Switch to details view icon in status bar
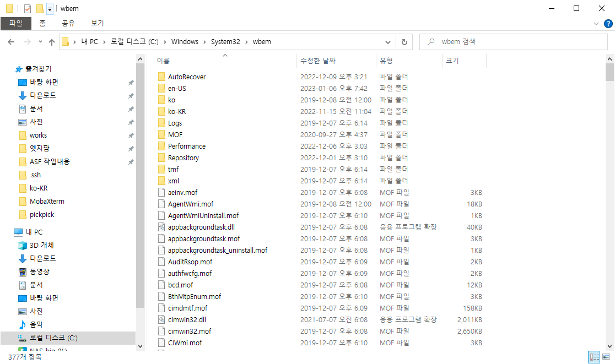Image resolution: width=615 pixels, height=364 pixels. pos(594,356)
